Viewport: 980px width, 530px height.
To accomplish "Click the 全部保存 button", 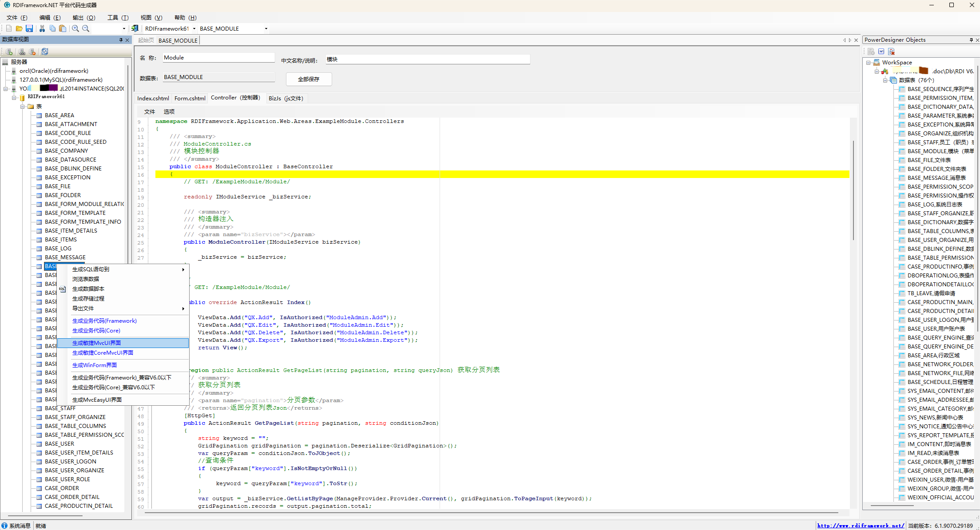I will [309, 79].
